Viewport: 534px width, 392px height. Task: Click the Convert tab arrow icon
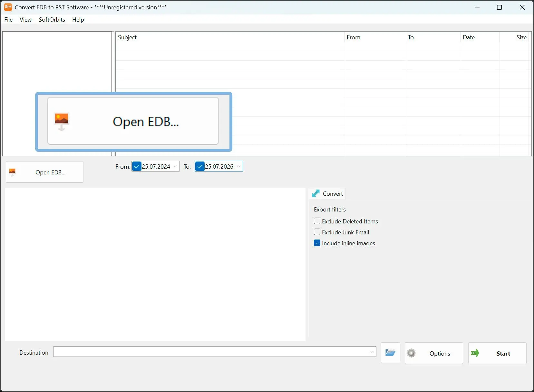316,193
